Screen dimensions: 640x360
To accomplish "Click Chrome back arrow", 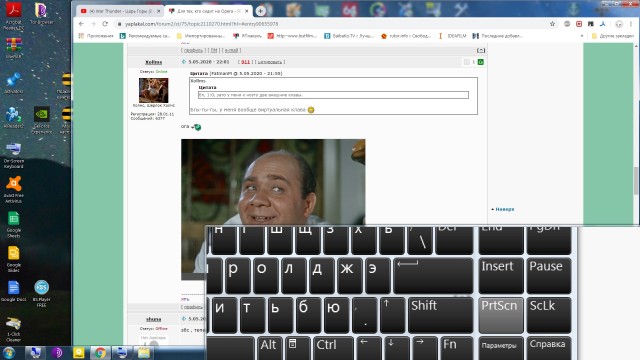I will (x=81, y=24).
